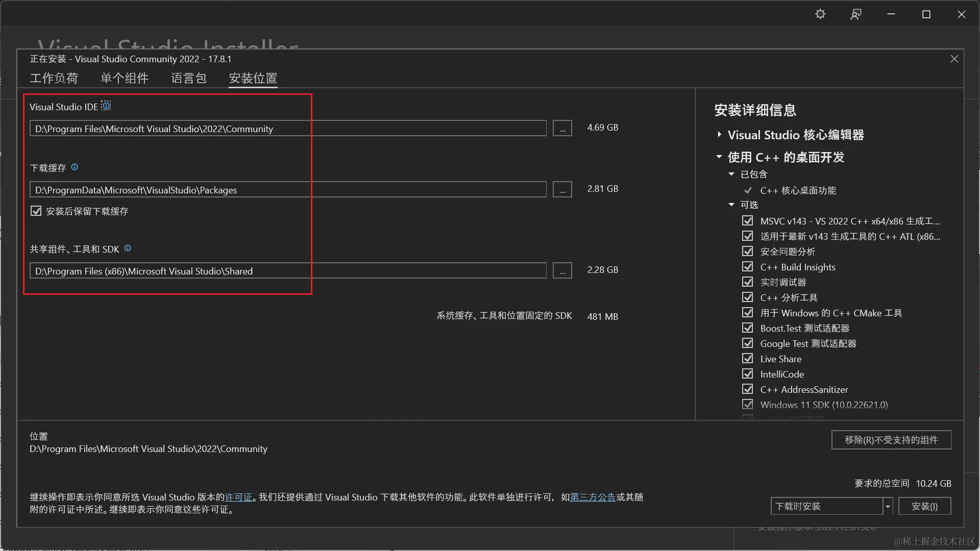Click info icon beside 下载缓存 label
980x551 pixels.
pos(75,167)
